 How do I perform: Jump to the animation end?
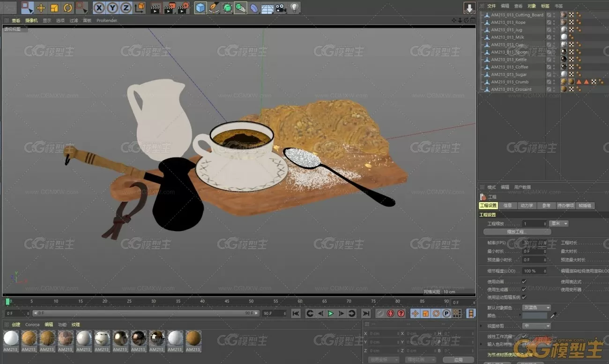(366, 313)
